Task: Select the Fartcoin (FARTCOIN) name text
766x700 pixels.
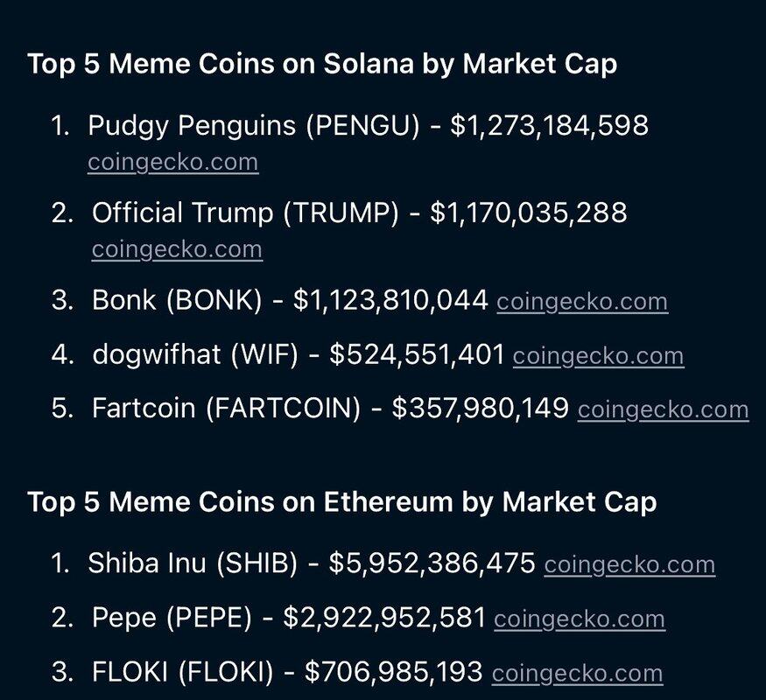Action: point(226,409)
